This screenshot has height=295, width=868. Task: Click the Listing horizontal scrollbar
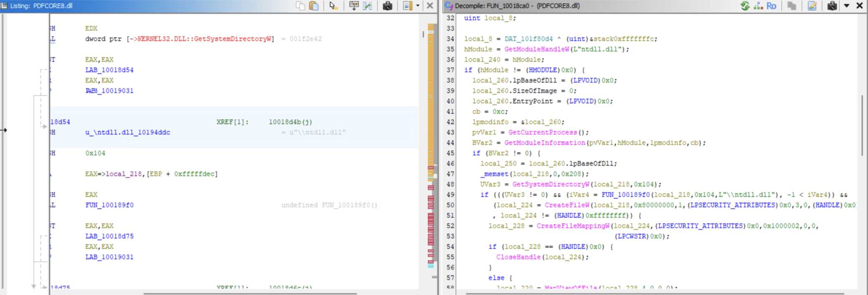click(x=250, y=293)
